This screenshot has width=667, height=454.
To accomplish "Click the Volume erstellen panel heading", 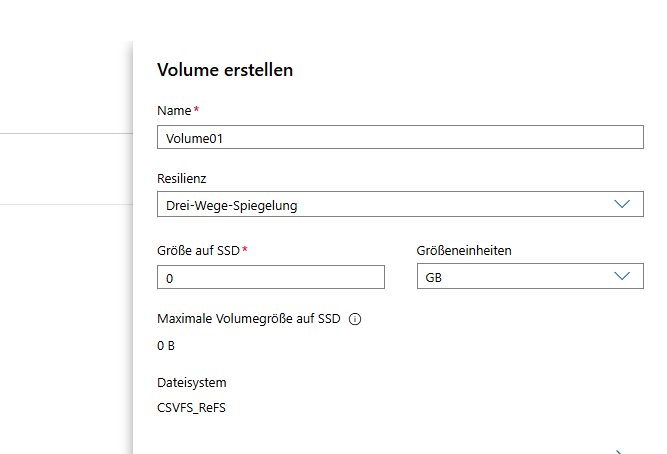I will pos(225,70).
